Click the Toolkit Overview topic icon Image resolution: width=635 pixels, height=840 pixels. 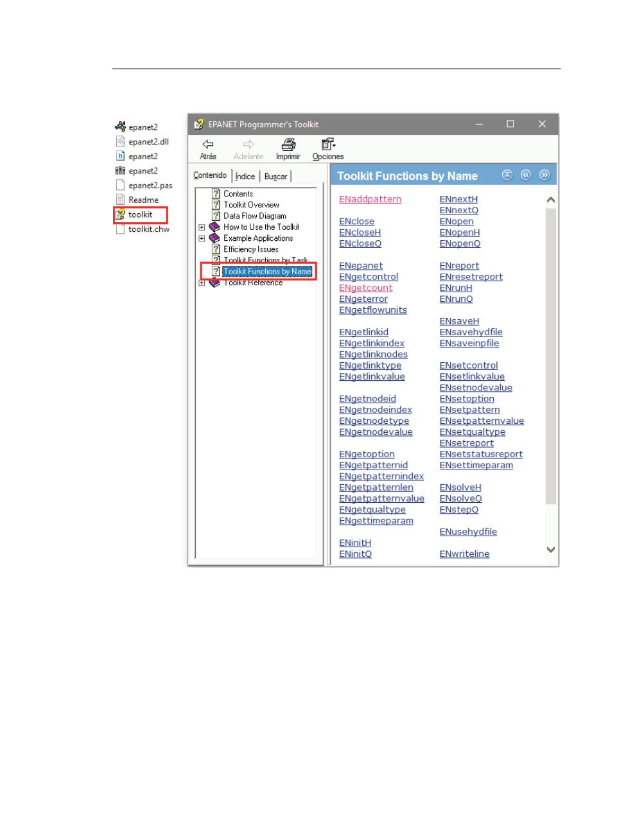[216, 205]
